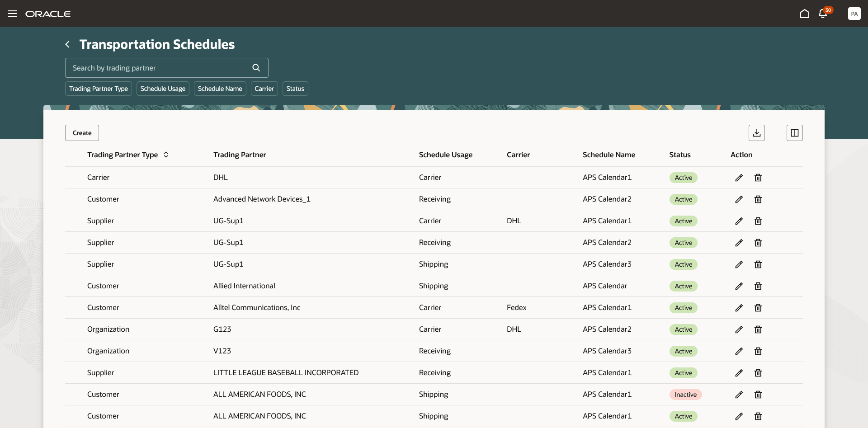Open the PA profile avatar menu
The height and width of the screenshot is (428, 868).
click(x=854, y=14)
